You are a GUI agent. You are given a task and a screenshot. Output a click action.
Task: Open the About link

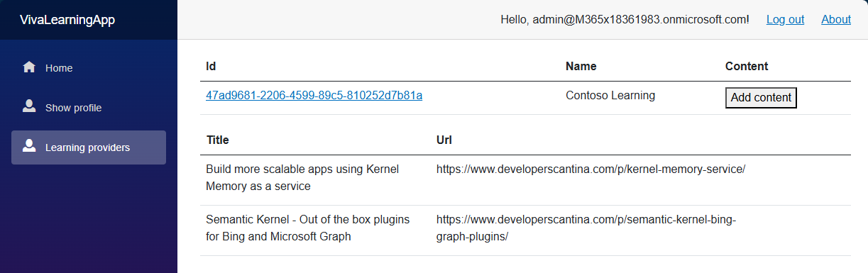click(836, 20)
